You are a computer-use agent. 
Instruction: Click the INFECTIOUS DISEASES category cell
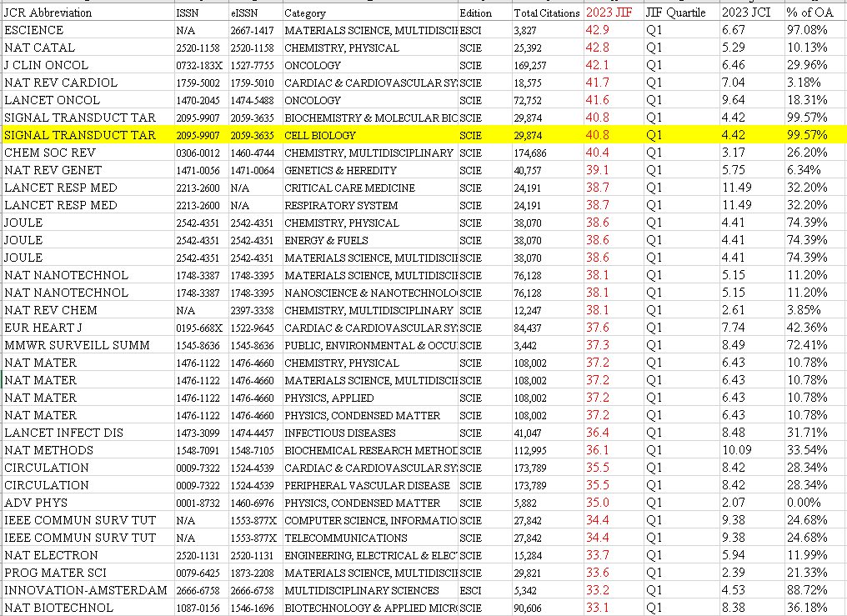pos(340,433)
